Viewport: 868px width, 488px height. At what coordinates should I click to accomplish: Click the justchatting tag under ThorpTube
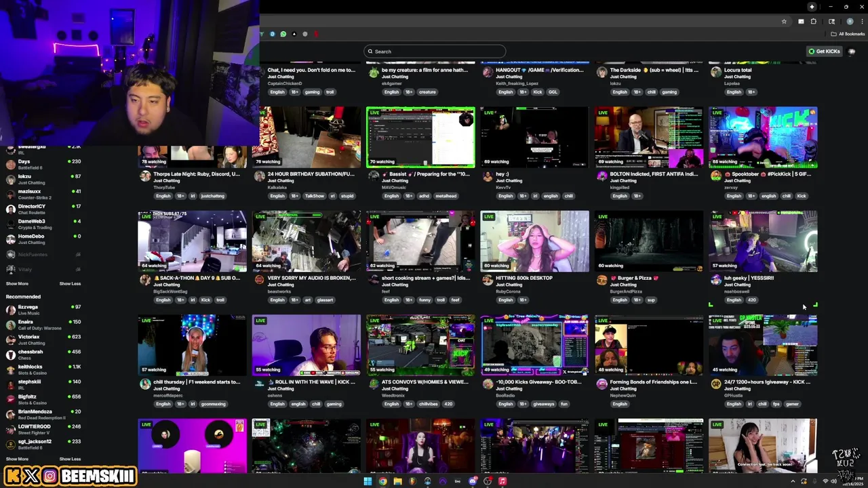coord(213,196)
